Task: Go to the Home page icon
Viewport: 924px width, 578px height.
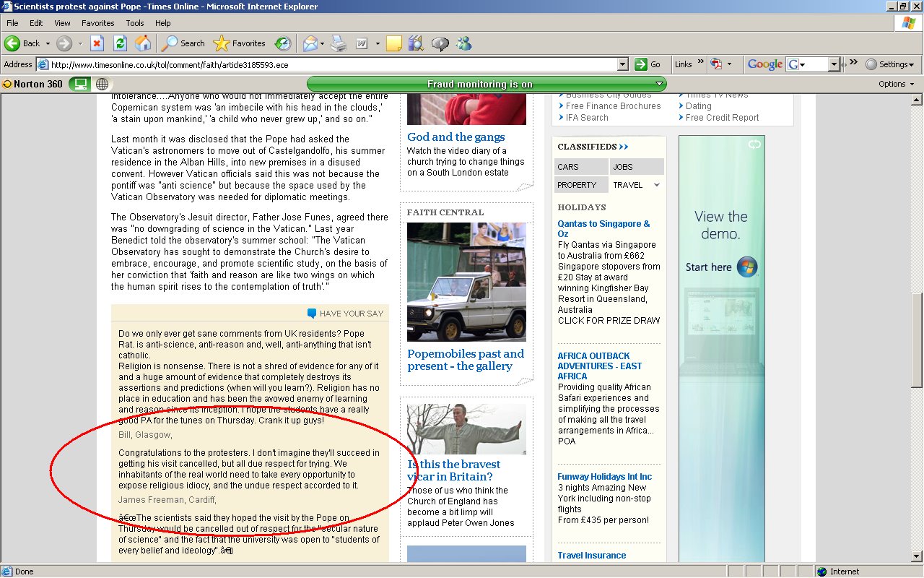Action: pos(144,43)
